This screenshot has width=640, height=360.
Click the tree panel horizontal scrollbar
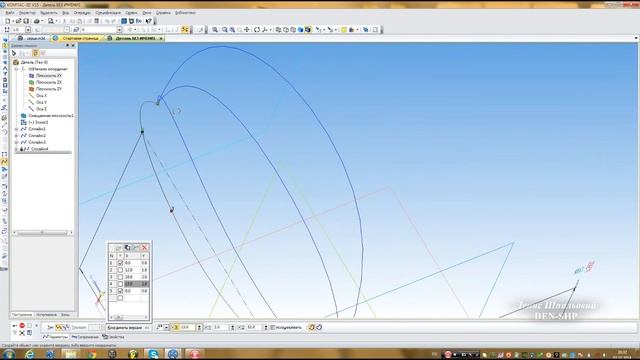click(x=42, y=232)
